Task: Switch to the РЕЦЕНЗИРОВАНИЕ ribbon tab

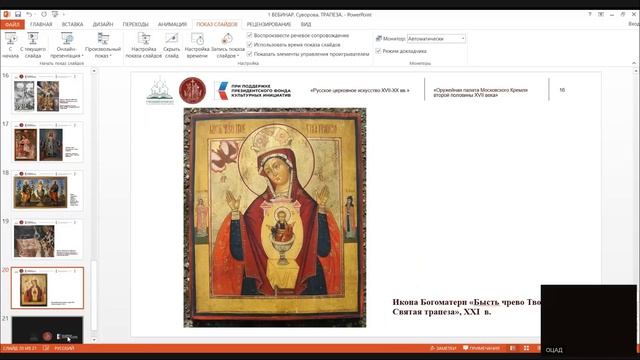Action: point(269,24)
